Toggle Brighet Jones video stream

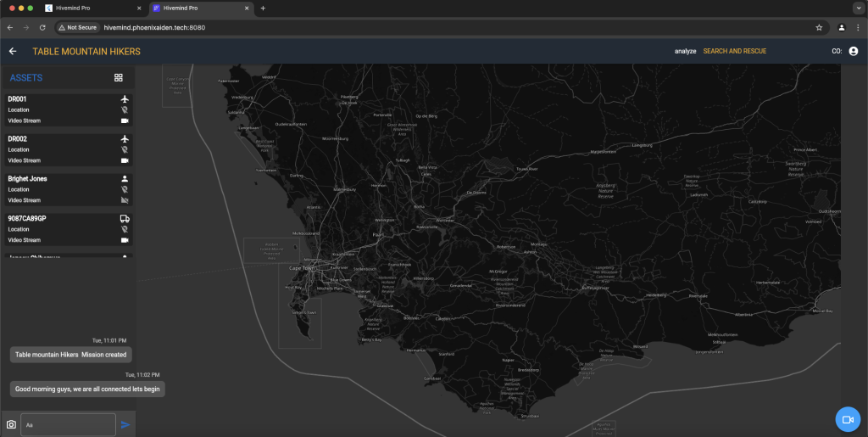pyautogui.click(x=125, y=200)
